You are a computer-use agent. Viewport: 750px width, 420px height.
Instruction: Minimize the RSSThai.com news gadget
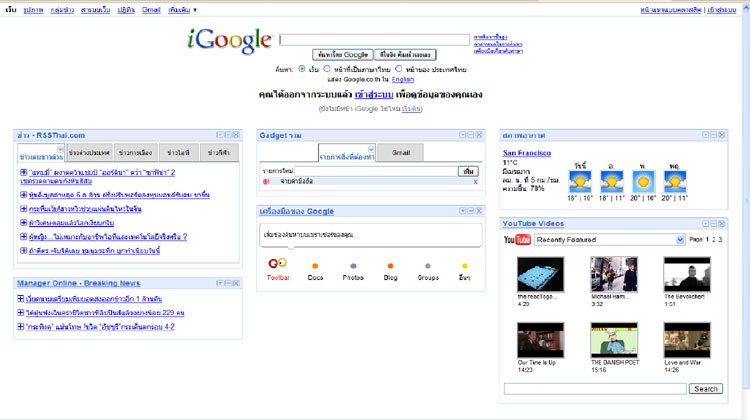coord(228,135)
